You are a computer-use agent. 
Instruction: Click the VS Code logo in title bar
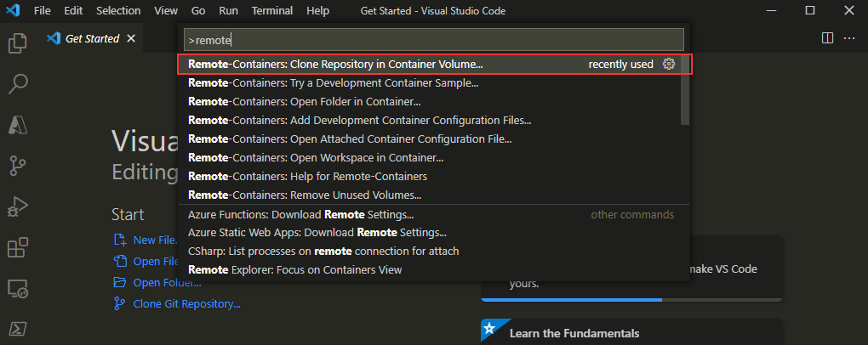click(x=13, y=10)
